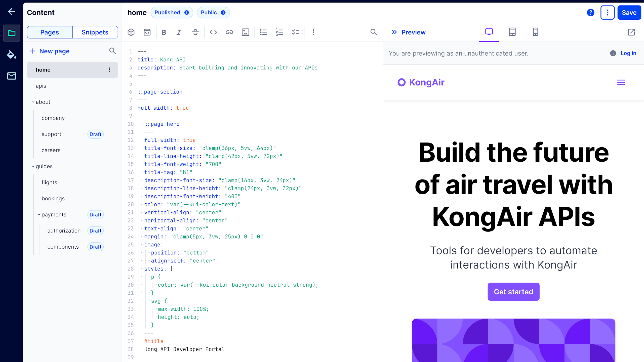Viewport: 644px width, 362px height.
Task: Switch preview to tablet view
Action: [x=512, y=32]
